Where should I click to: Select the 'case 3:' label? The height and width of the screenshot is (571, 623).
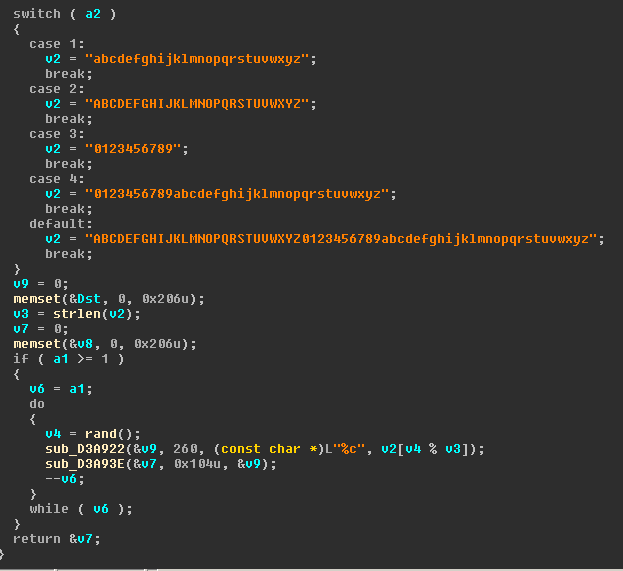point(57,134)
